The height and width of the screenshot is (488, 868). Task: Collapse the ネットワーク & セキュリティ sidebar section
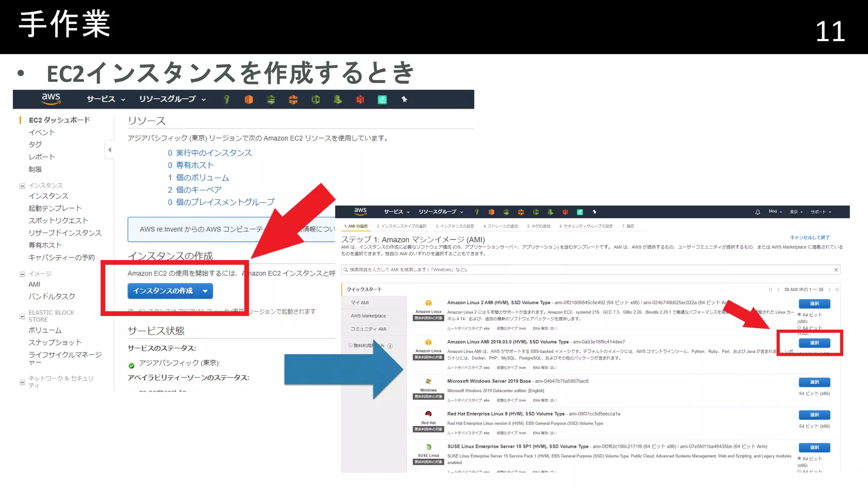22,382
